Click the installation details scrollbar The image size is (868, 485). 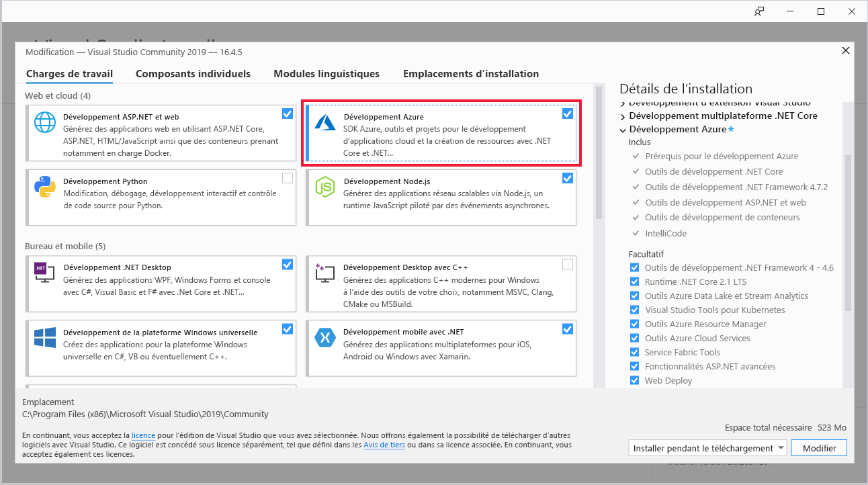tap(848, 232)
